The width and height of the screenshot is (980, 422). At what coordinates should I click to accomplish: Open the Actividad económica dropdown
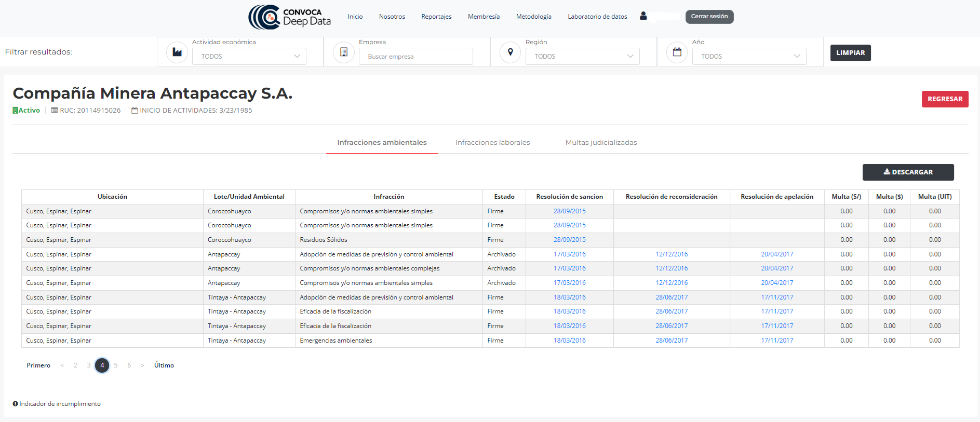click(x=249, y=56)
